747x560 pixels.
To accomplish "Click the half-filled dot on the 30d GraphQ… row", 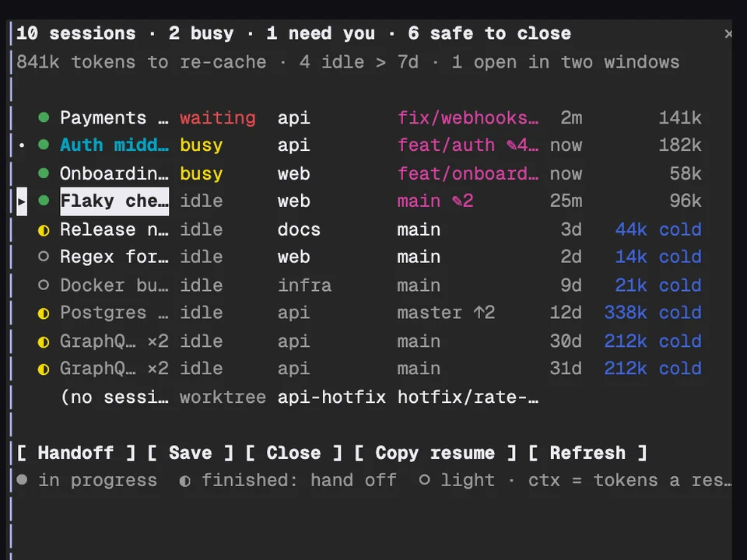I will (44, 342).
